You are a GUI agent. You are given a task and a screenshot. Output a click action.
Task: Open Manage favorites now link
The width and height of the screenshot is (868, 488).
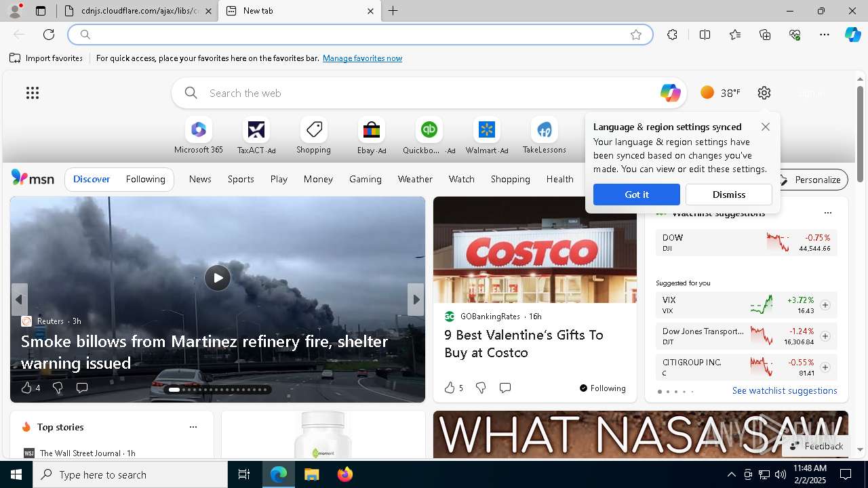point(362,58)
